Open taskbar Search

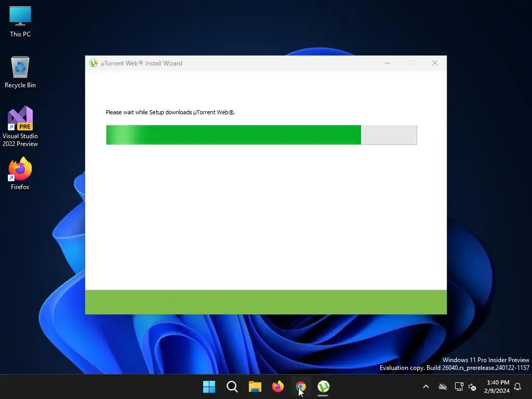(232, 387)
